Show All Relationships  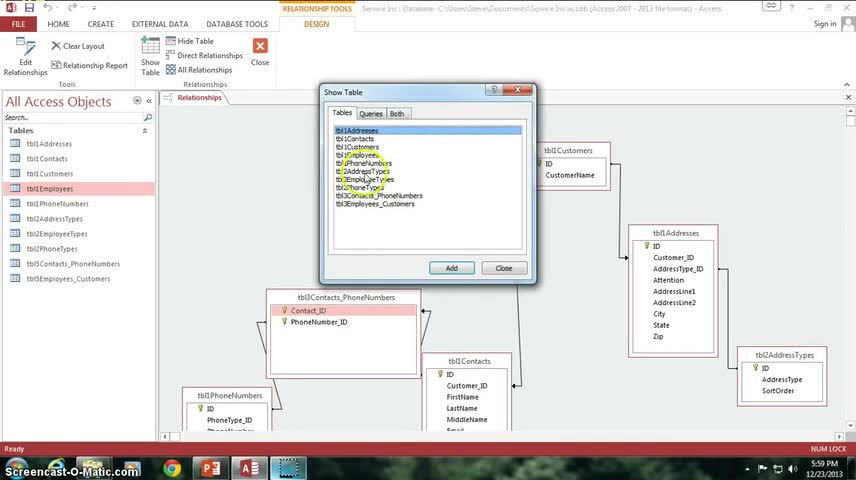coord(199,70)
